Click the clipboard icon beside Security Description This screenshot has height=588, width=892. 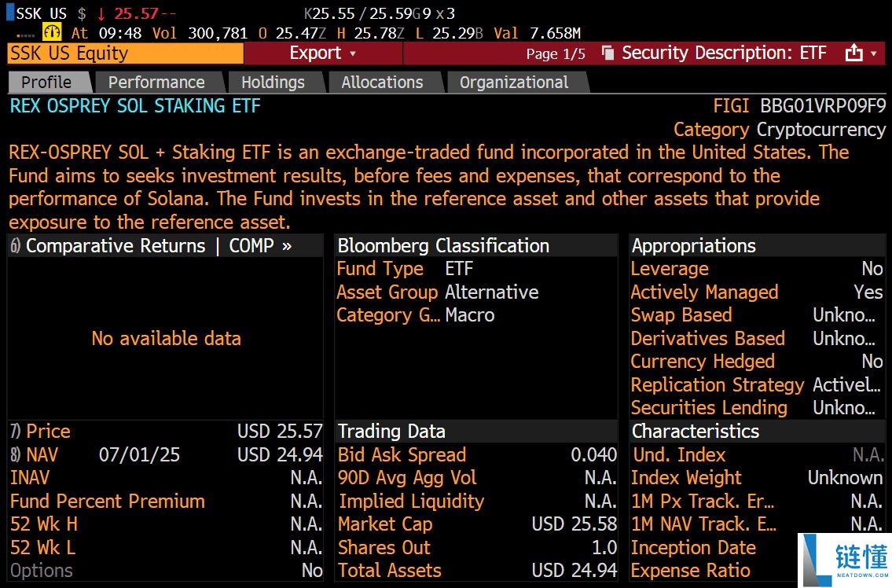click(x=608, y=53)
